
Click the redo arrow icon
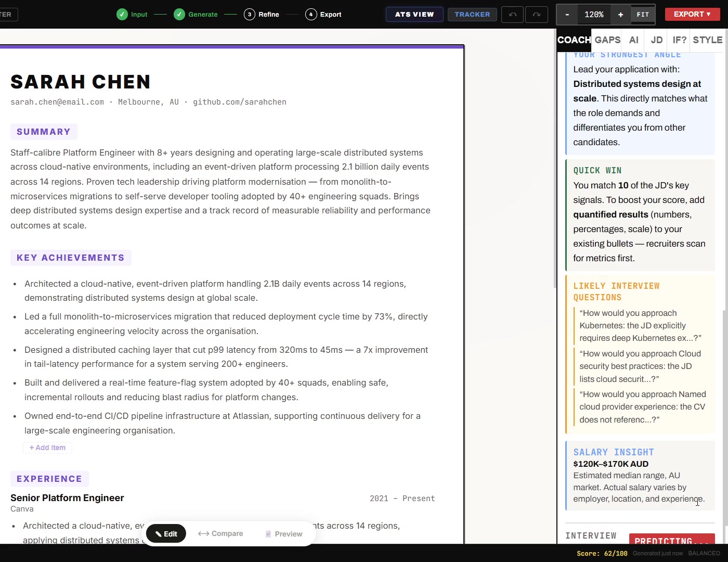[x=536, y=15]
